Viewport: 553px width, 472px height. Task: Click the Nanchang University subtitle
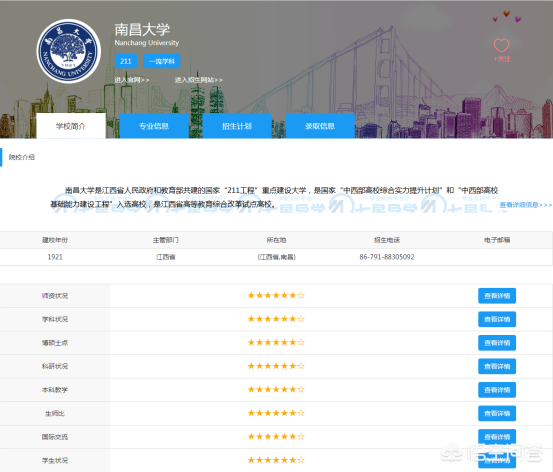point(147,43)
